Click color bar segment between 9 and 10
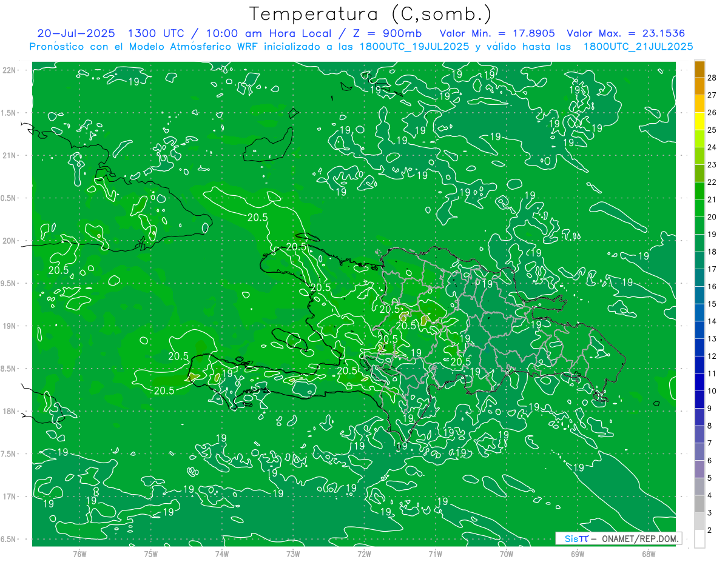The height and width of the screenshot is (562, 728). coord(699,400)
